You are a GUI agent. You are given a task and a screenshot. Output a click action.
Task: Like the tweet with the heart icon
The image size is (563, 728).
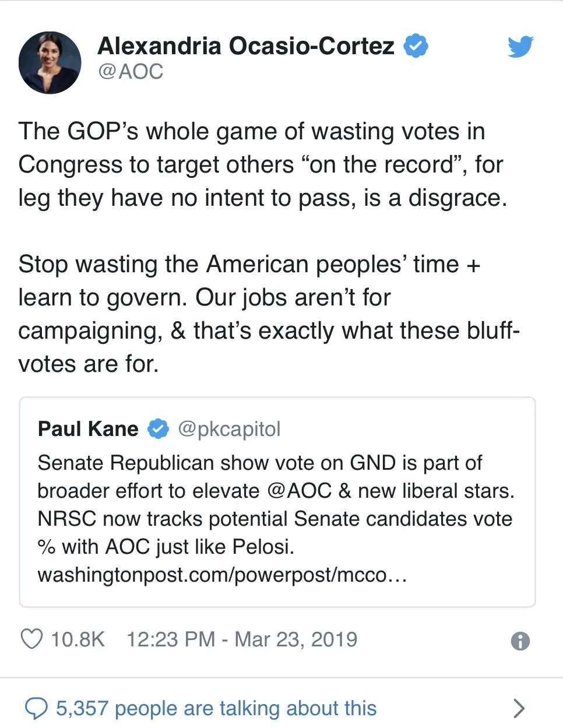pos(31,639)
